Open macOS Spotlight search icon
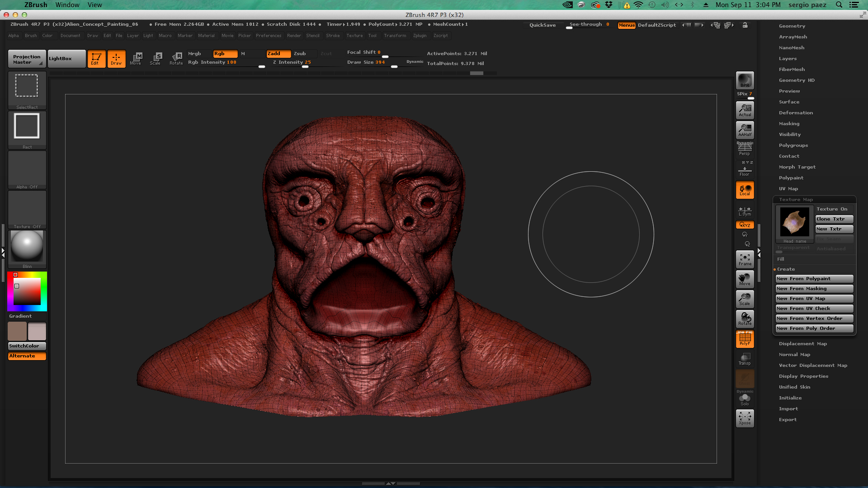 (839, 5)
